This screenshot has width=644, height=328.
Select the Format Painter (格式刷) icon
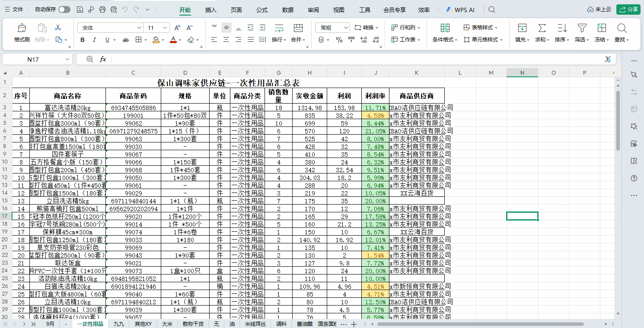click(22, 28)
